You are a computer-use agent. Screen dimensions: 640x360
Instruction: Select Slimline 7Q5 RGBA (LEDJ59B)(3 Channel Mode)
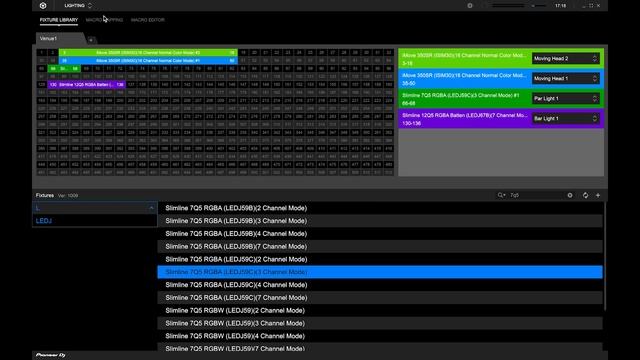pyautogui.click(x=380, y=221)
